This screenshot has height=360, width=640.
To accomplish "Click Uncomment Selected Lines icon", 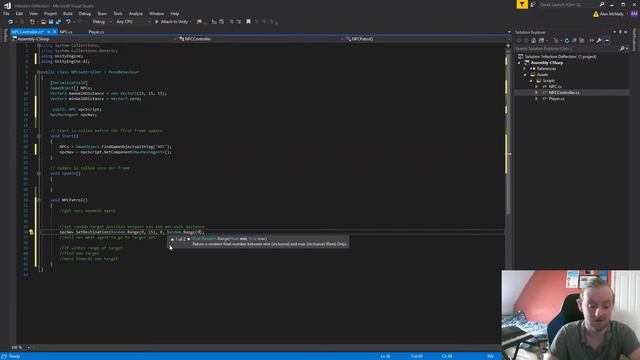I will (x=239, y=22).
